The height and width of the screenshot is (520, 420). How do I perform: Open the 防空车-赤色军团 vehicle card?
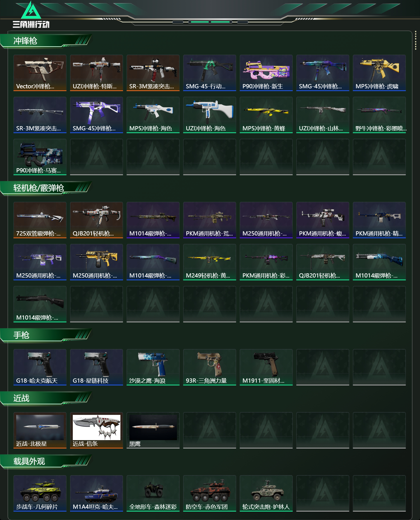[x=209, y=493]
